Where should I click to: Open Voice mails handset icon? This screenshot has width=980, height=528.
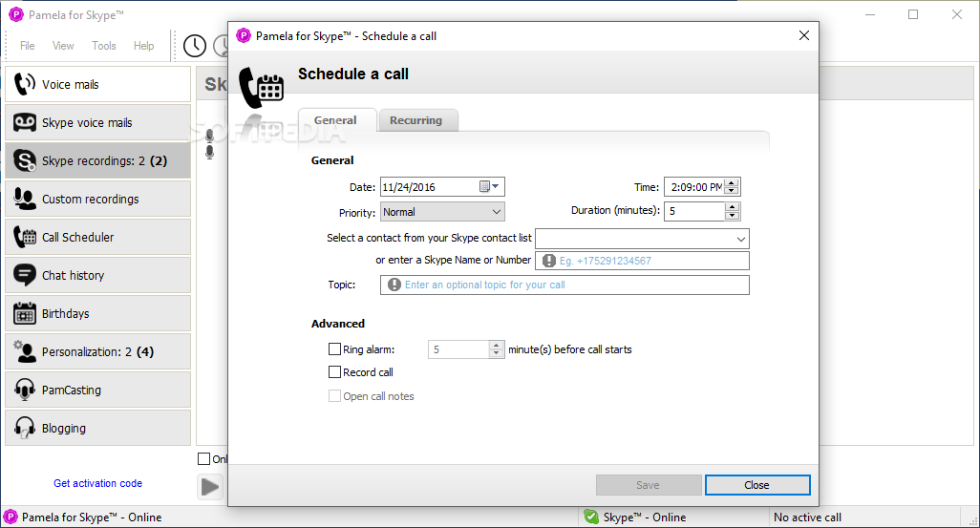tap(25, 84)
